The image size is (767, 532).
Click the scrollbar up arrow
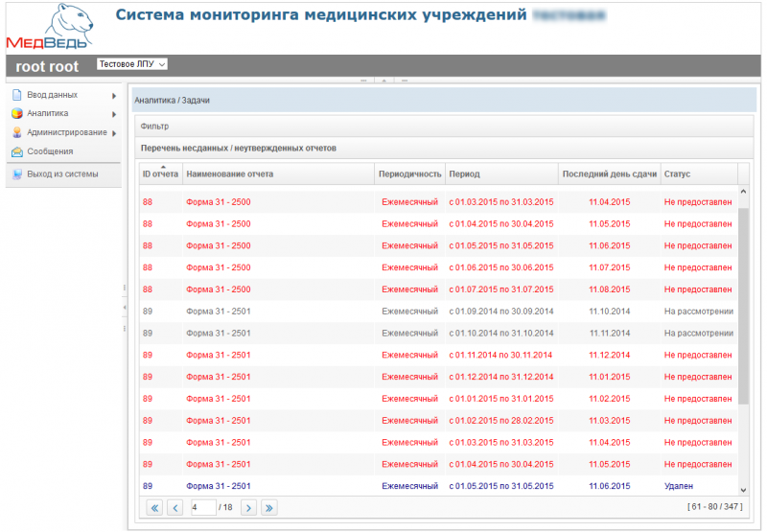coord(743,192)
